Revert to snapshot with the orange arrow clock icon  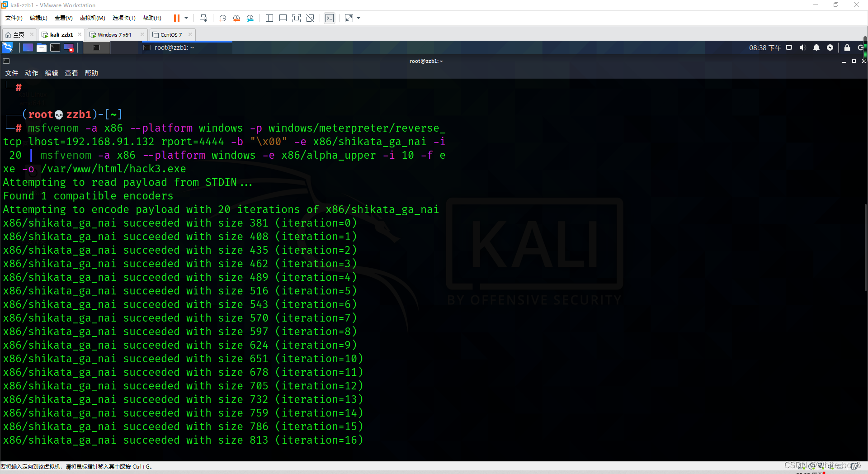pyautogui.click(x=236, y=18)
